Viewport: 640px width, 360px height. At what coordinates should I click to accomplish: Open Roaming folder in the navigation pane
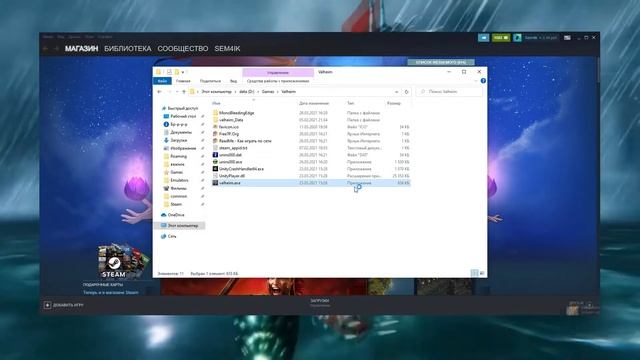point(178,156)
